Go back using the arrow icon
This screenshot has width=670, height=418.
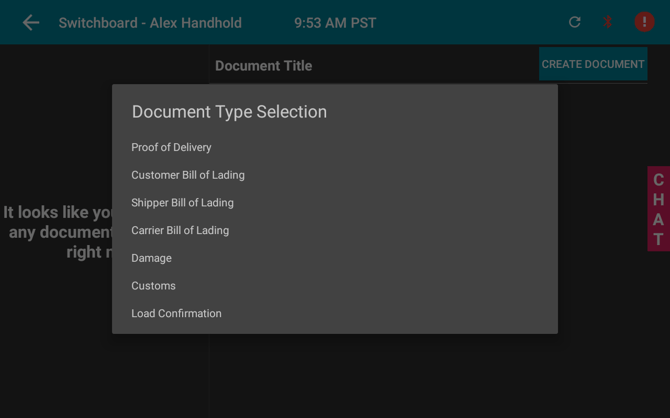pos(31,23)
